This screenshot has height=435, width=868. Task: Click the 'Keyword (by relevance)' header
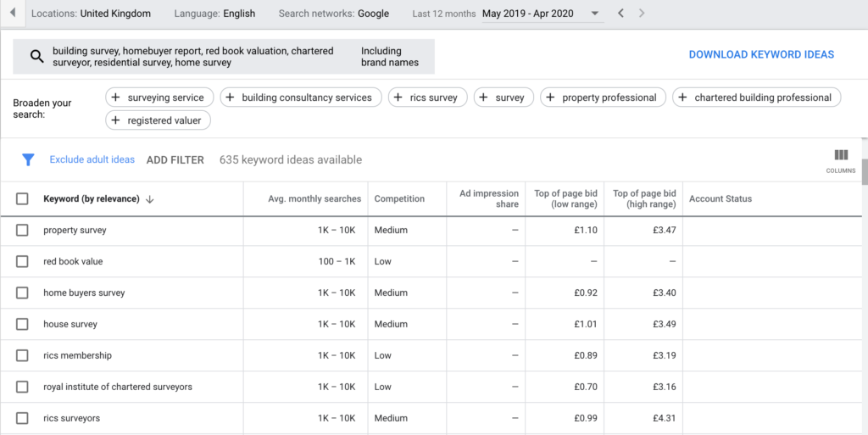[92, 198]
